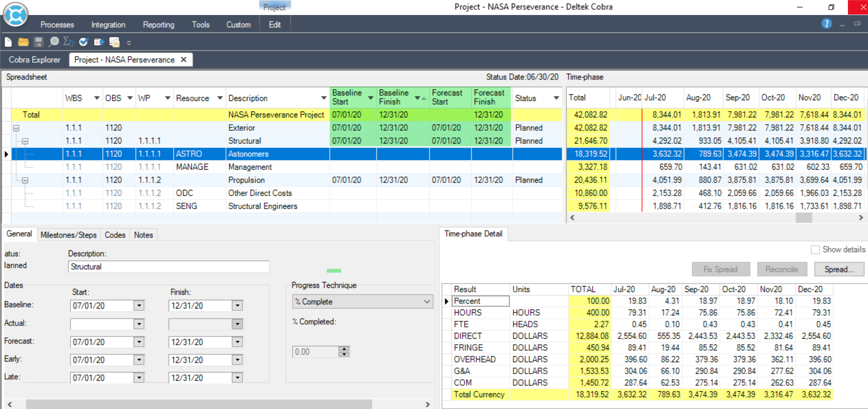Click the Fix Spread button
868x409 pixels.
pyautogui.click(x=721, y=269)
